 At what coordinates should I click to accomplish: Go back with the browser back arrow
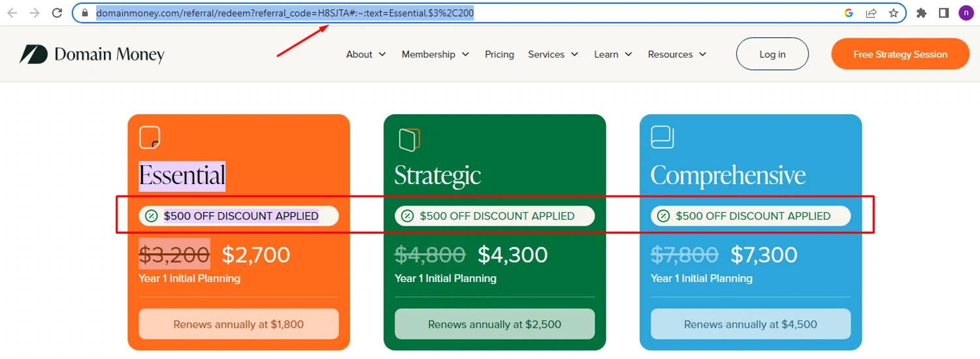pyautogui.click(x=12, y=13)
